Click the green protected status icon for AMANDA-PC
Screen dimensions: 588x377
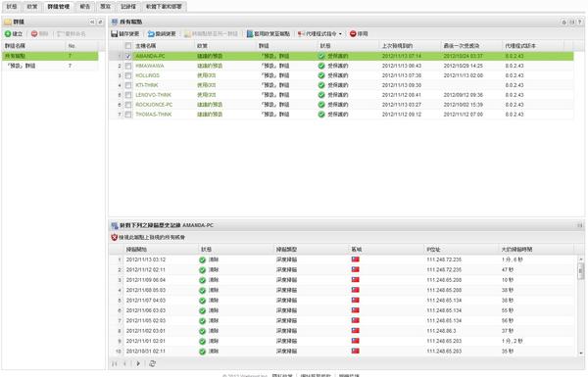tap(321, 56)
